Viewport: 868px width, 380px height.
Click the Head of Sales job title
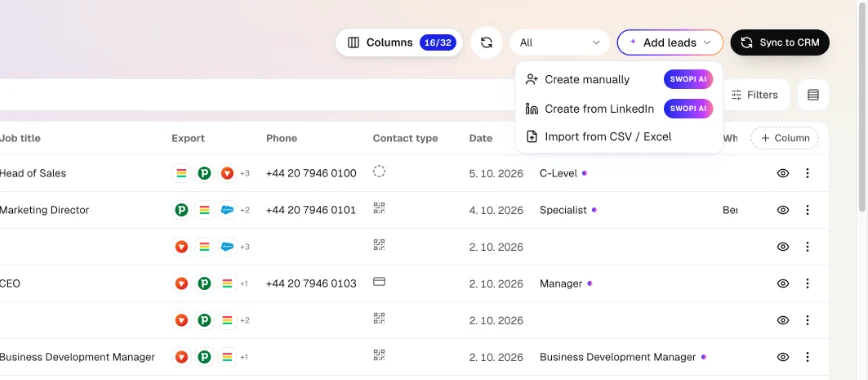coord(33,173)
